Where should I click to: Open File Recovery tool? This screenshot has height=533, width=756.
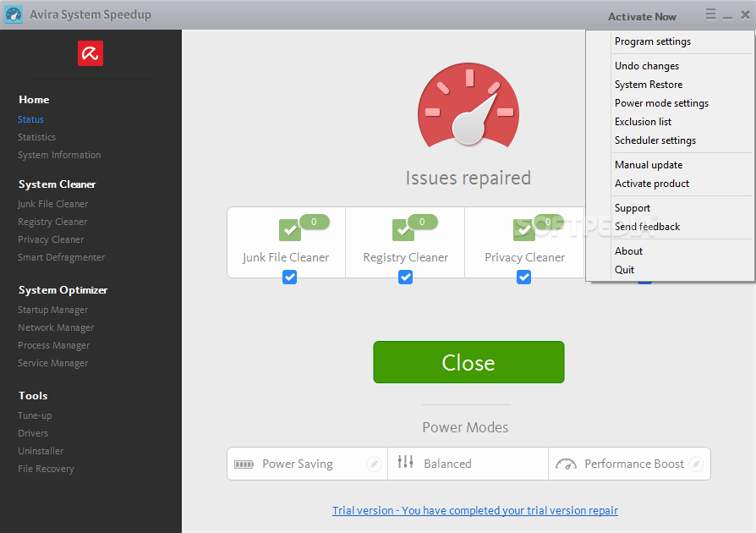pyautogui.click(x=46, y=469)
